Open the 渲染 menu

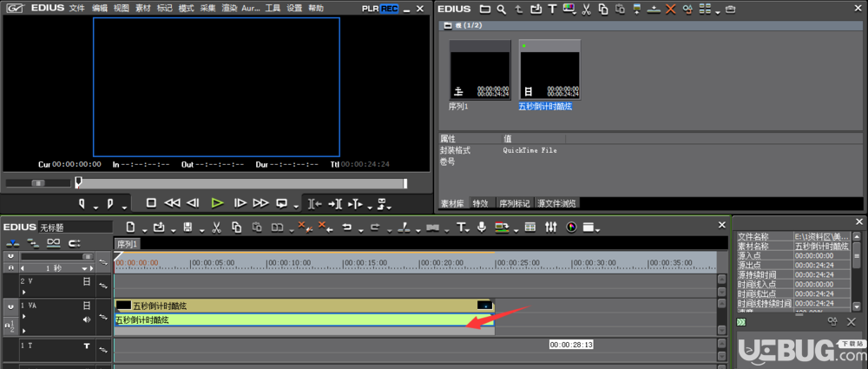[230, 9]
